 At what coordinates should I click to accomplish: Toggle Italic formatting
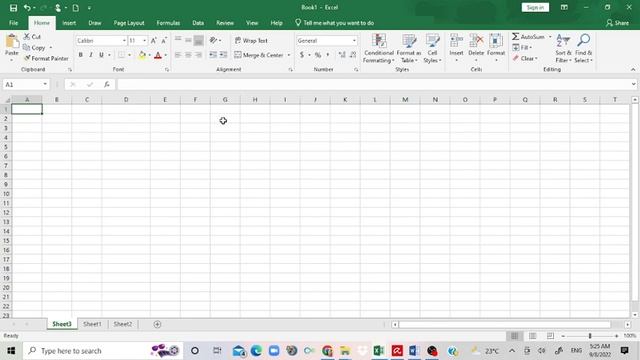[91, 55]
